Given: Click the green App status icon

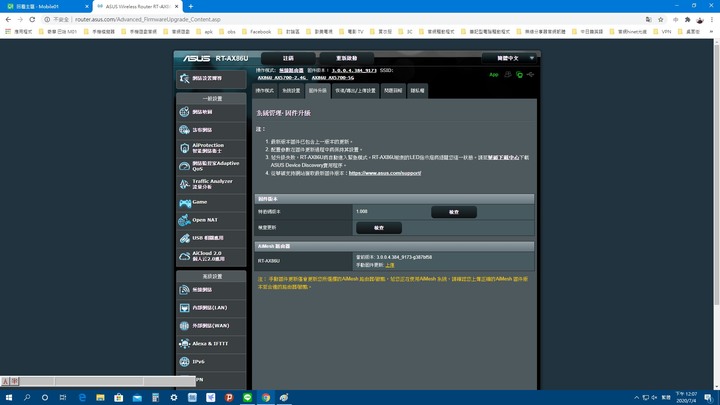Looking at the screenshot, I should (494, 74).
